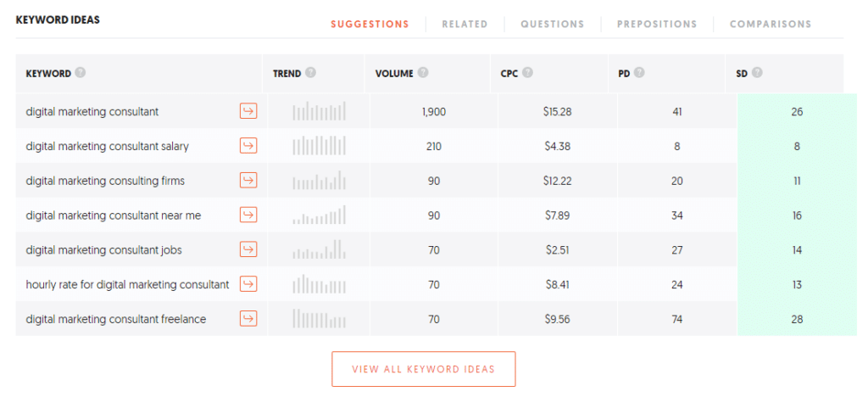Click CPC value $8.41
The image size is (868, 397).
click(x=558, y=284)
